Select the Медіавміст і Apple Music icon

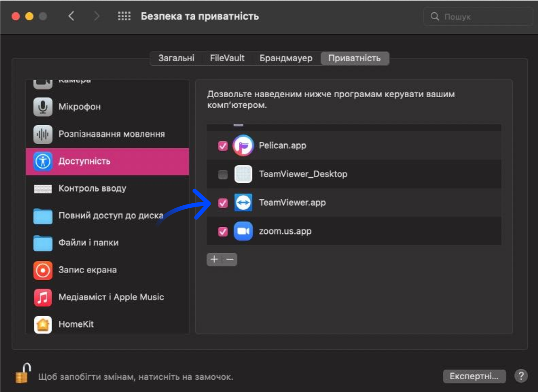coord(43,297)
